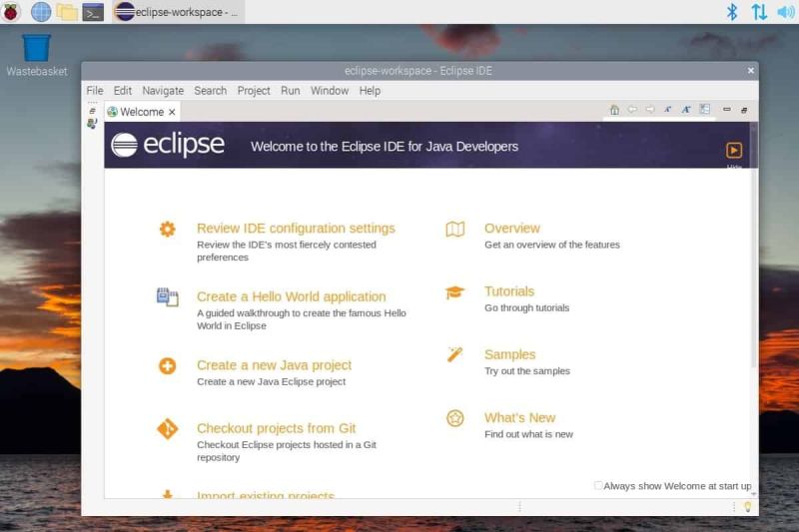Screen dimensions: 799x532
Task: Open Review IDE configuration settings link
Action: (x=296, y=229)
